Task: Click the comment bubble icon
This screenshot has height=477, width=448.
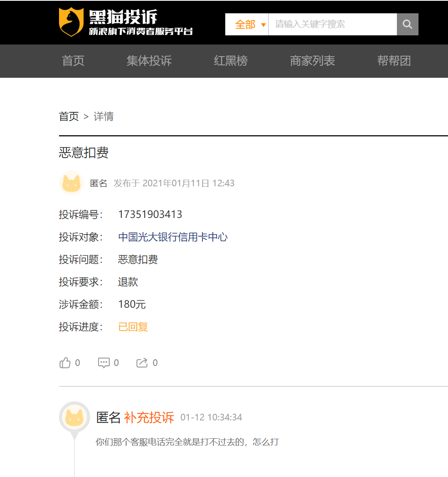Action: pos(103,363)
